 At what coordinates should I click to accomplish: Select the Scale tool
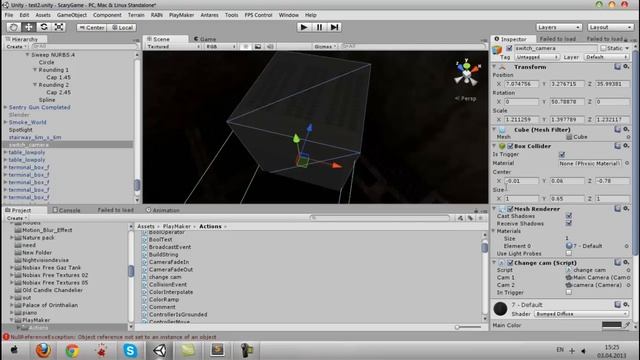tap(59, 27)
